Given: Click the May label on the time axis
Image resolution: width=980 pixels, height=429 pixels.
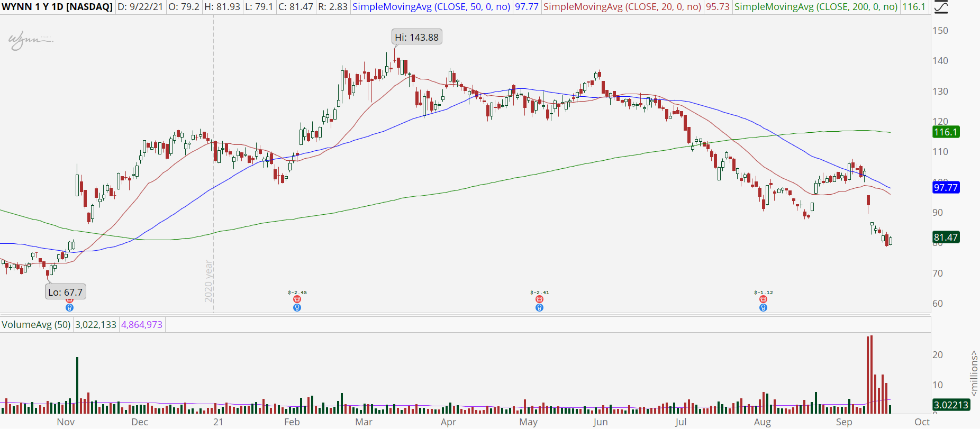Looking at the screenshot, I should [529, 422].
